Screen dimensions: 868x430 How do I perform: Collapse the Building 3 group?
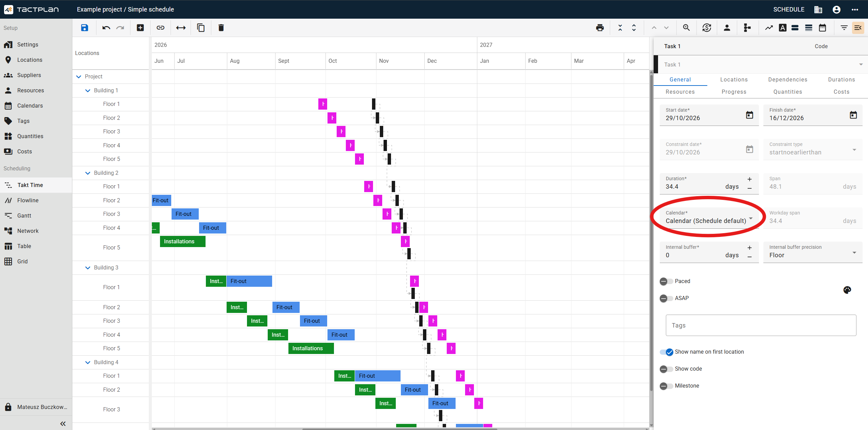(x=88, y=268)
